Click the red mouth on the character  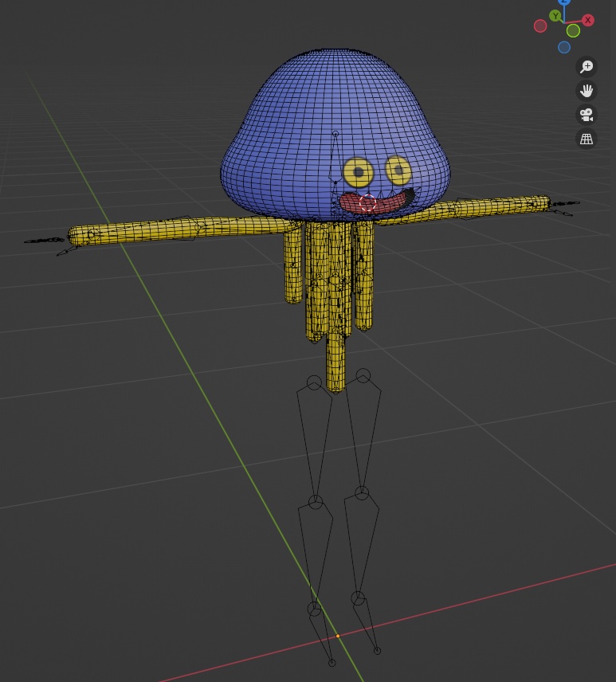click(379, 202)
